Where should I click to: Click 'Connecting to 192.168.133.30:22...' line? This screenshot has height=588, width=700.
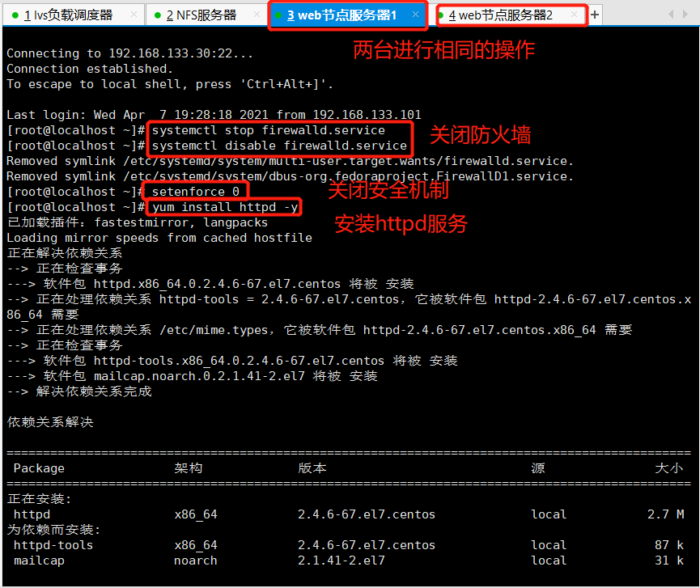pos(130,53)
